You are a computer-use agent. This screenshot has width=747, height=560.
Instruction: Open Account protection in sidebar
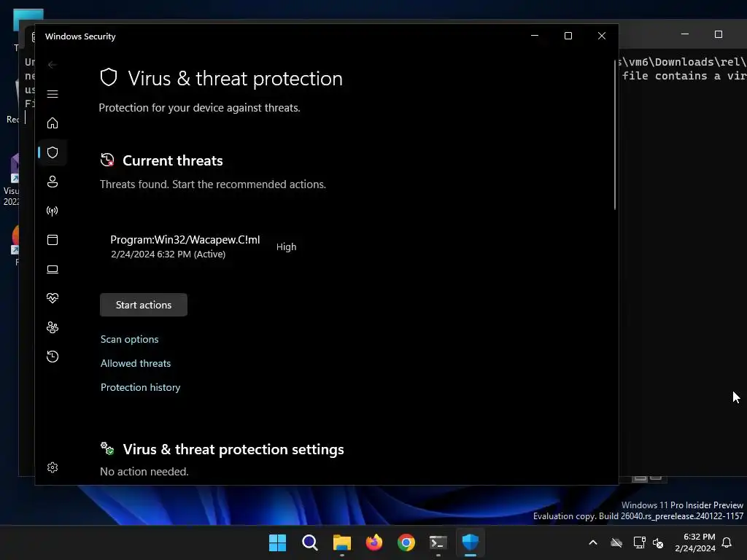53,182
